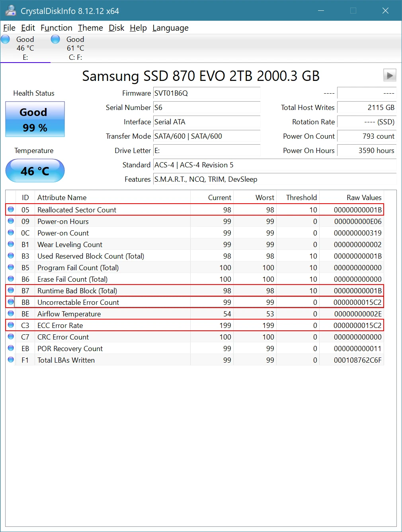Click the blue dot next to Uncorrectable Error Count
Viewport: 402px width, 532px height.
click(x=11, y=302)
